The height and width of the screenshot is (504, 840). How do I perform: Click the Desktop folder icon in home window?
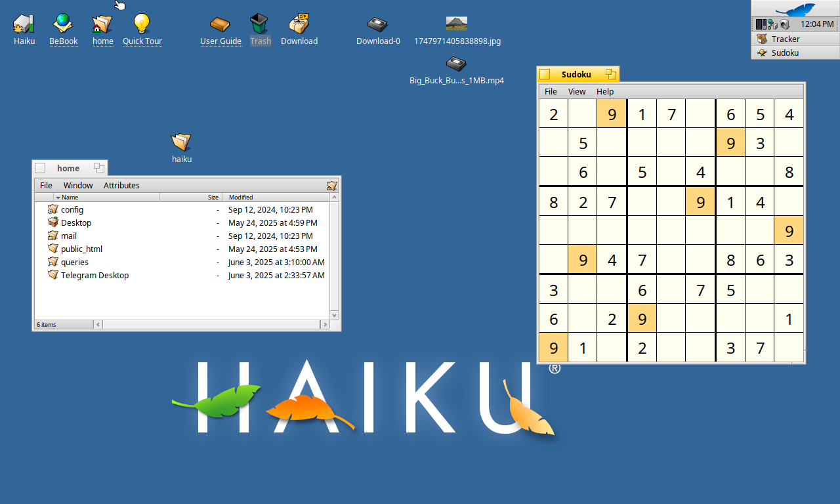pyautogui.click(x=53, y=222)
